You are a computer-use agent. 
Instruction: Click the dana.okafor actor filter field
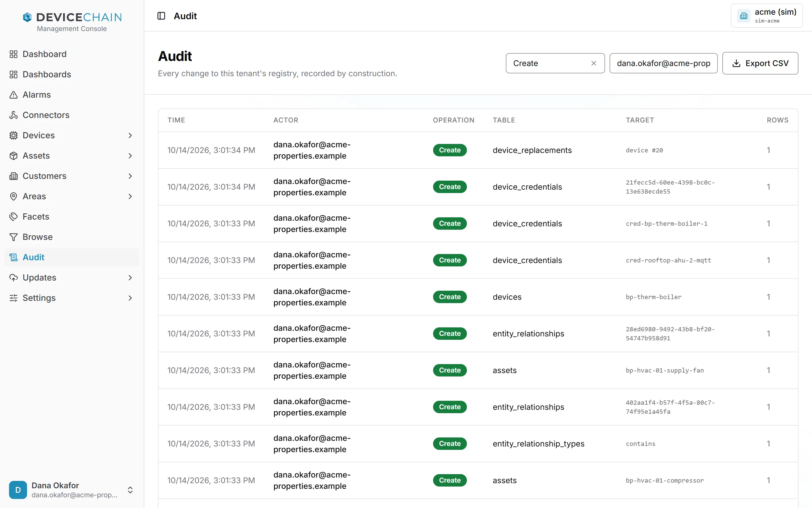tap(663, 63)
